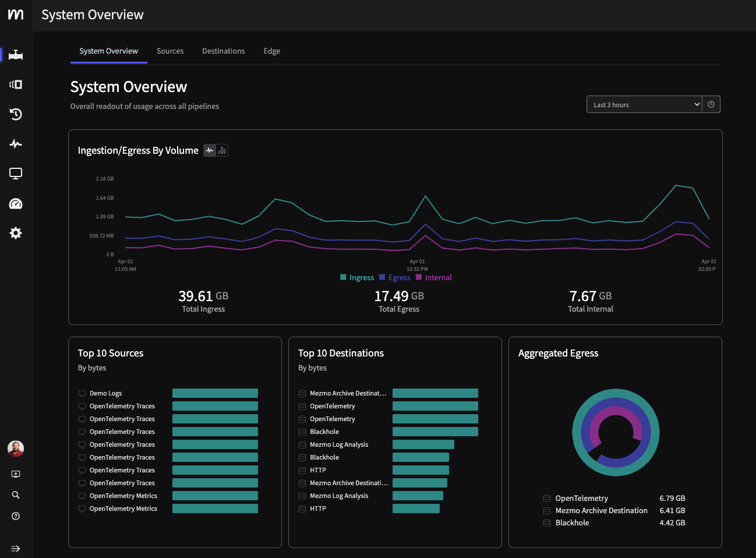Click the Mezmo logo
Screen dimensions: 756x558
tap(16, 15)
